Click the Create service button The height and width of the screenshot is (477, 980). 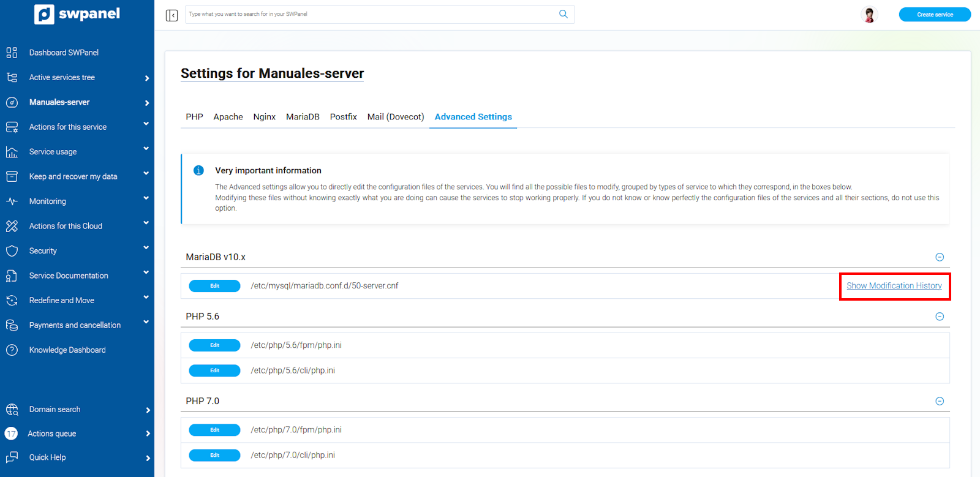pyautogui.click(x=934, y=15)
